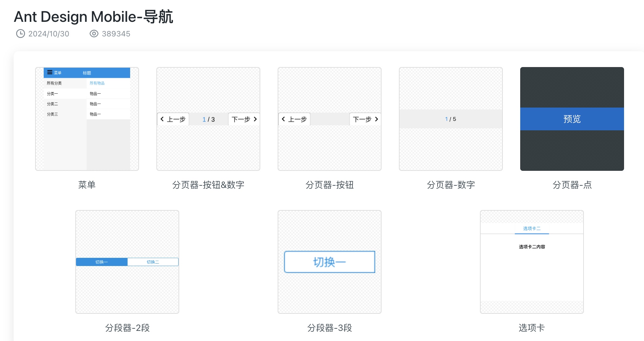This screenshot has width=644, height=341.
Task: Click the 2024/10/30 date text
Action: click(49, 34)
